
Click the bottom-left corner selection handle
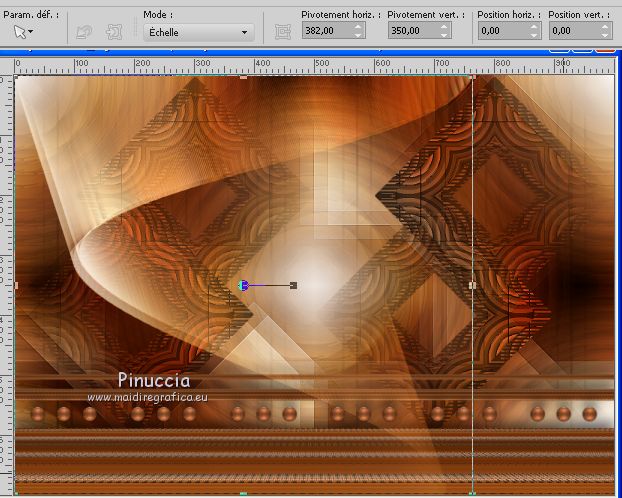click(16, 494)
